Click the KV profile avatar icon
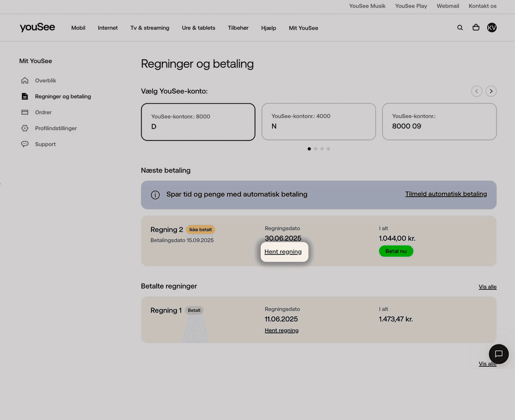The height and width of the screenshot is (420, 515). click(492, 27)
